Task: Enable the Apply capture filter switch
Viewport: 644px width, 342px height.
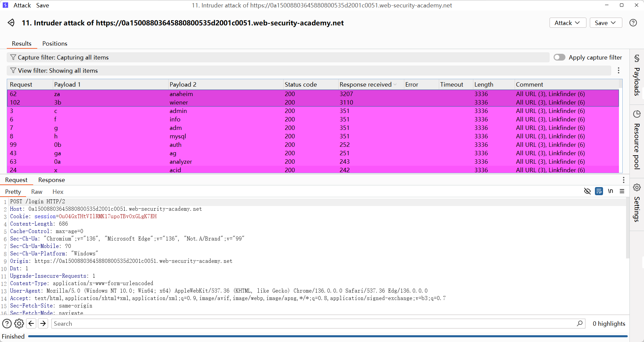Action: pyautogui.click(x=559, y=57)
